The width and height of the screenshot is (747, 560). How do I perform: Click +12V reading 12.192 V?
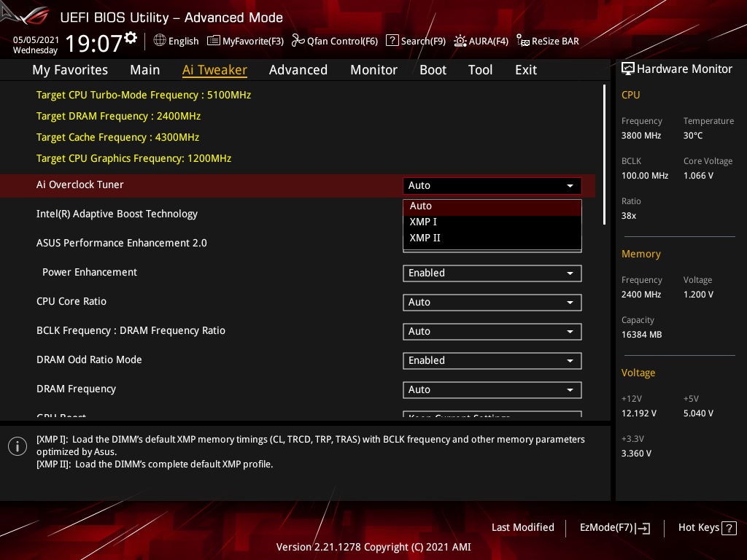(639, 413)
